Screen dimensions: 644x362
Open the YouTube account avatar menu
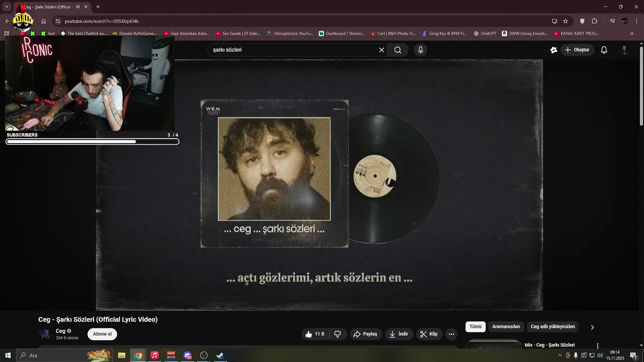tap(624, 50)
